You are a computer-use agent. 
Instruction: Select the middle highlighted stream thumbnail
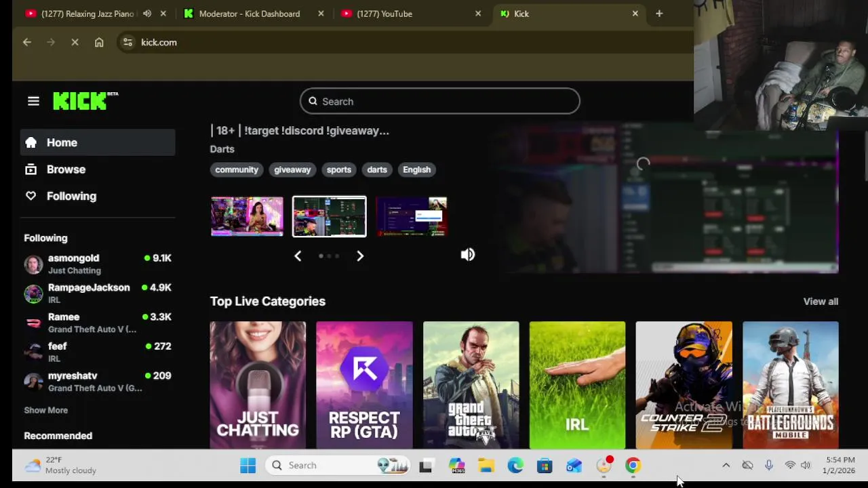[x=329, y=216]
